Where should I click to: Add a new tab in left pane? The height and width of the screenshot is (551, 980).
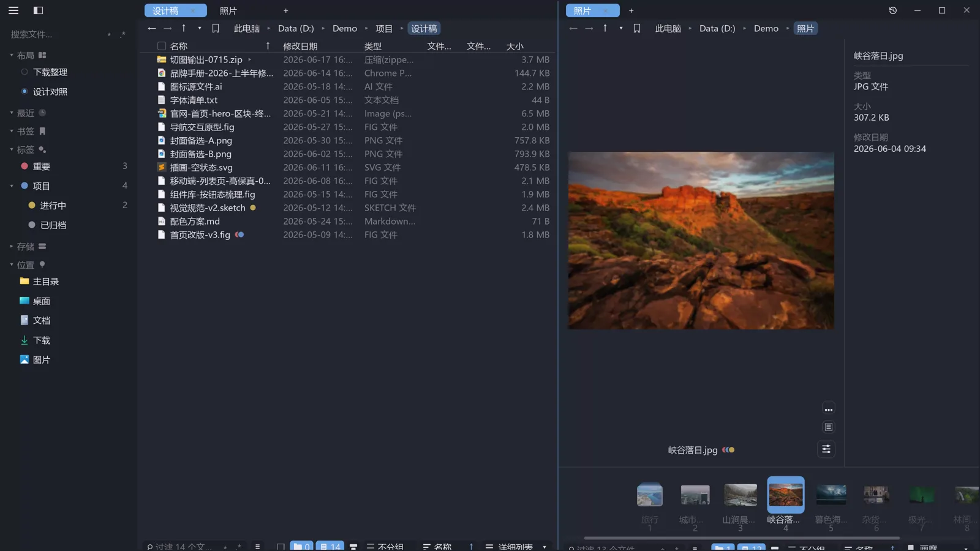point(285,10)
